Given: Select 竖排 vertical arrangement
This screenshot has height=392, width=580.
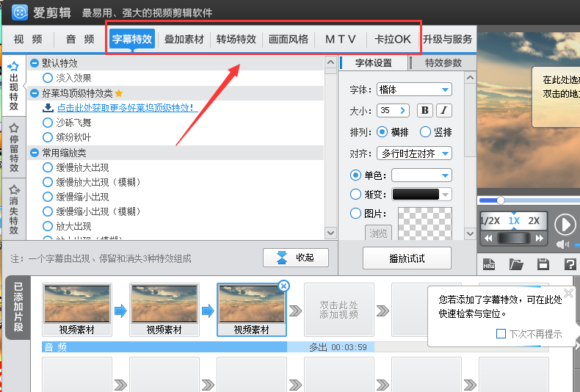Looking at the screenshot, I should pos(425,132).
